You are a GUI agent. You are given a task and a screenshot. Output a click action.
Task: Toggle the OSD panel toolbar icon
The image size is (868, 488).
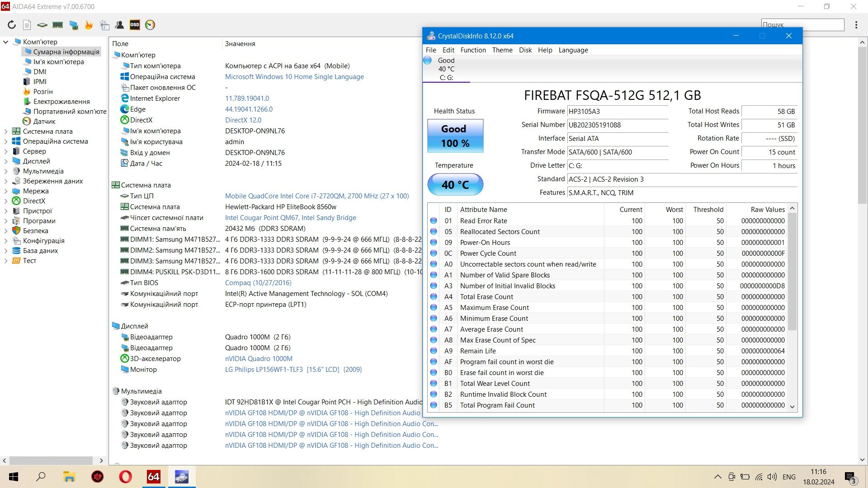click(x=135, y=25)
